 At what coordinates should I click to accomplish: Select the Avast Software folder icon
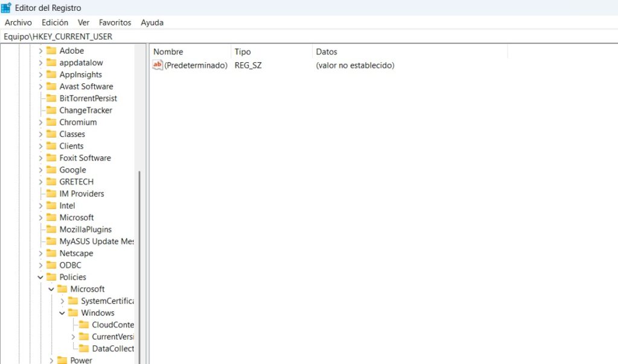click(51, 86)
